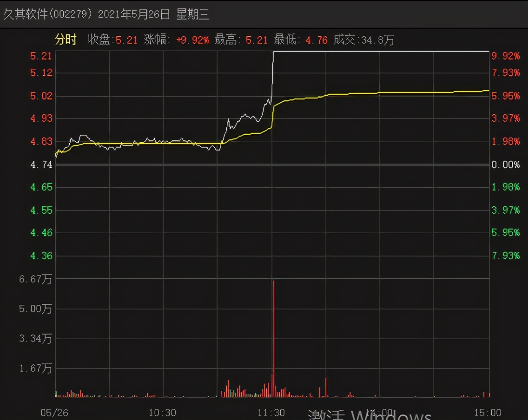Screen dimensions: 528x420
Task: Click the 最高 price value in header
Action: point(257,40)
